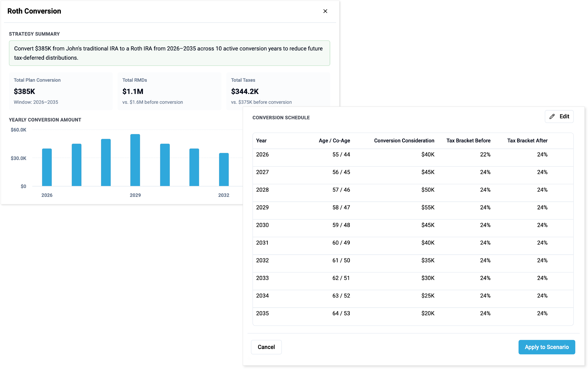The width and height of the screenshot is (588, 369).
Task: Click the $30K conversion amount for 2033
Action: (x=428, y=278)
